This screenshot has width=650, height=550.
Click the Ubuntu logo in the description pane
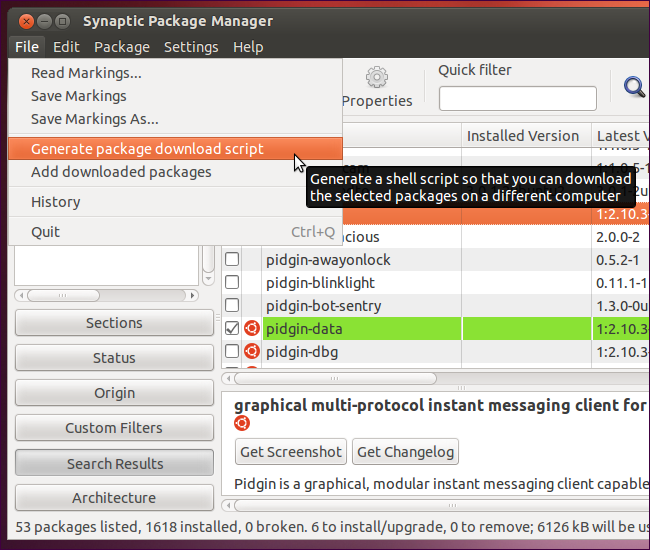tap(242, 423)
